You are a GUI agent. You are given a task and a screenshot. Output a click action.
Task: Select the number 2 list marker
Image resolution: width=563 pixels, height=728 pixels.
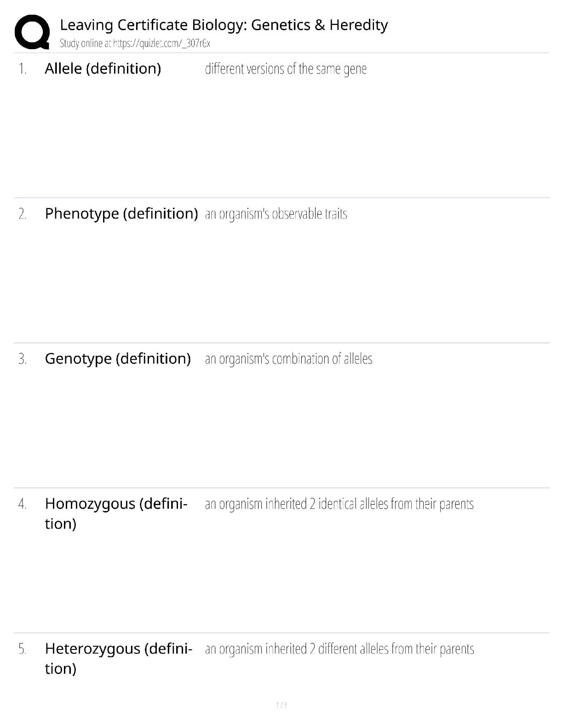click(23, 214)
